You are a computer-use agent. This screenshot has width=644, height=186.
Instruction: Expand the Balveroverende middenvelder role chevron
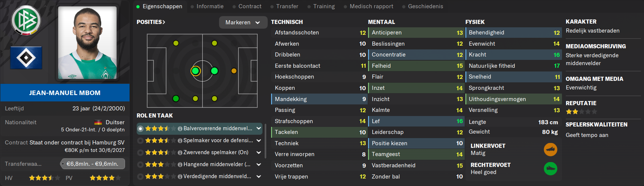click(x=259, y=128)
